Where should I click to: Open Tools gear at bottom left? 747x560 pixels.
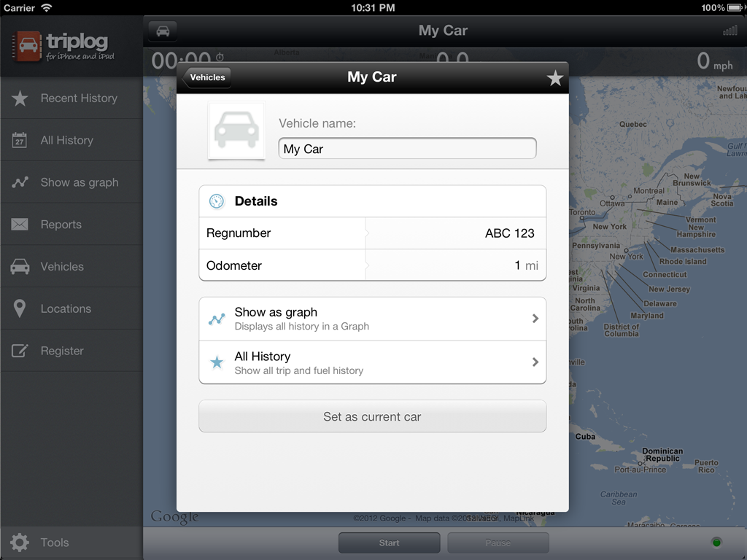20,542
